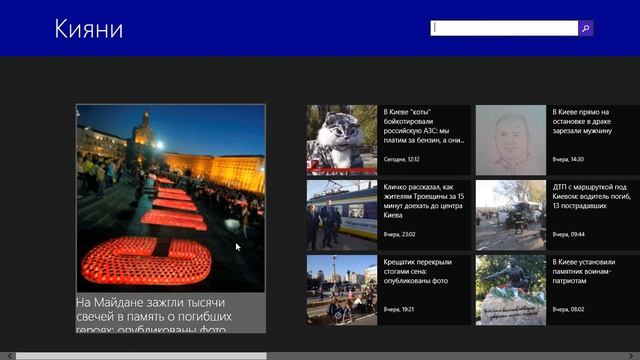Open article ДТП с маршруткой под Киевом
640x360 pixels.
591,196
